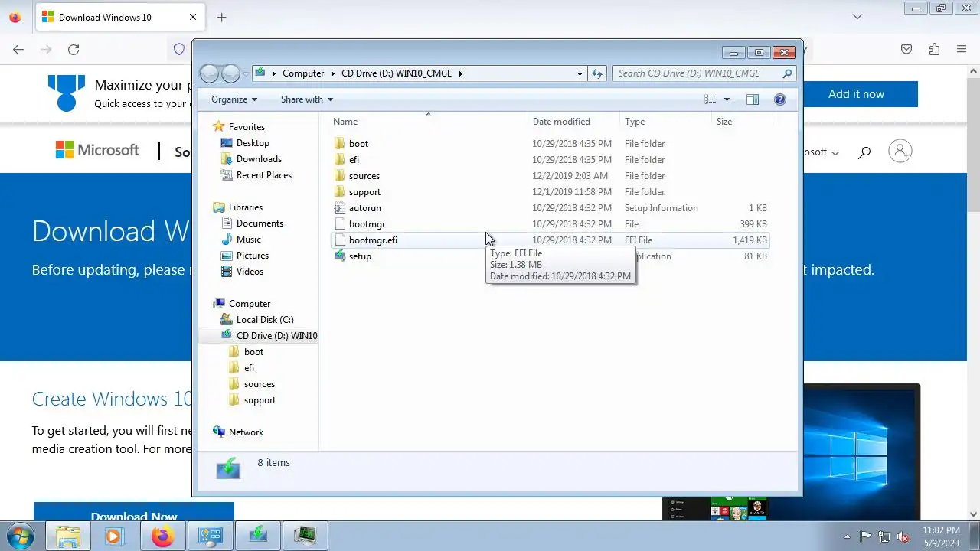The image size is (980, 551).
Task: Expand the Microsoft menu chevron on webpage
Action: tap(835, 153)
